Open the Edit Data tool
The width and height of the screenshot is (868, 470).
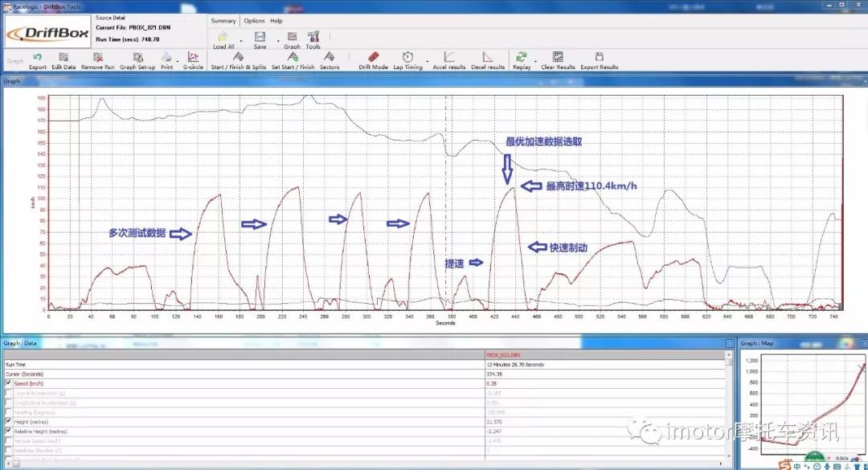[63, 57]
